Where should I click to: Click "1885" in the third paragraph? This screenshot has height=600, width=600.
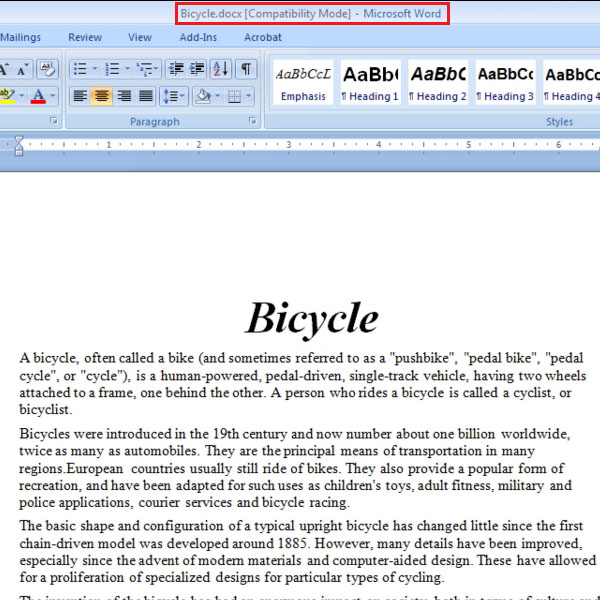293,543
